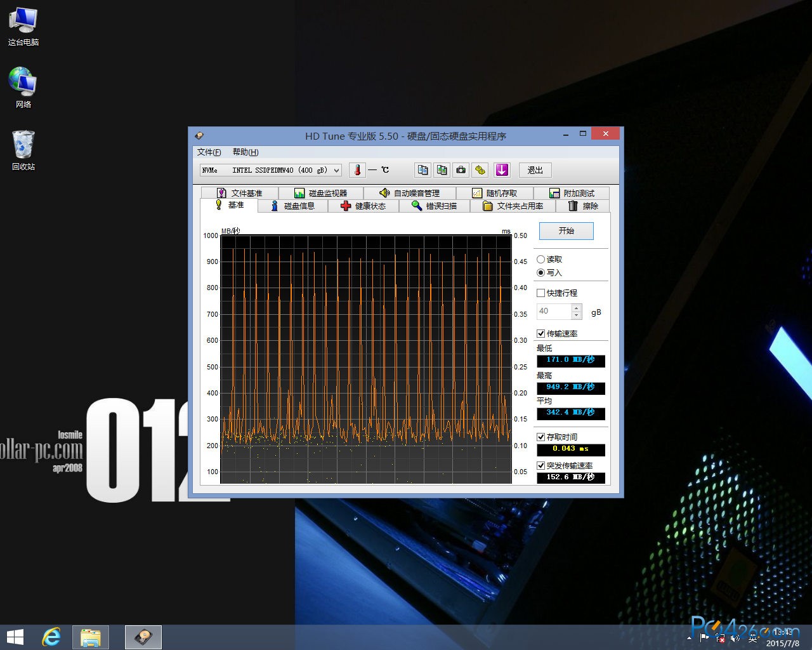Open the 磁盘信息 tab
This screenshot has width=812, height=650.
tap(293, 206)
